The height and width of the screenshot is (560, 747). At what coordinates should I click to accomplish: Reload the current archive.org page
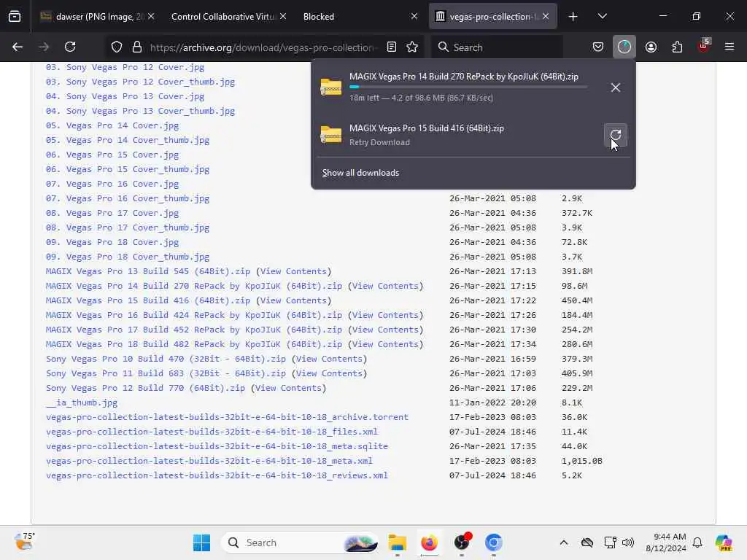pos(70,47)
